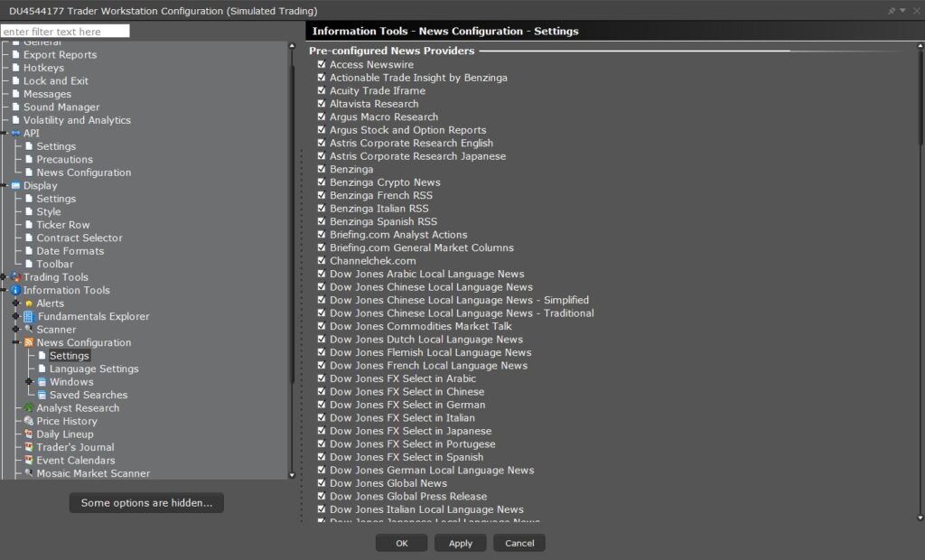925x560 pixels.
Task: Expand the Scanner tree node
Action: coord(16,330)
